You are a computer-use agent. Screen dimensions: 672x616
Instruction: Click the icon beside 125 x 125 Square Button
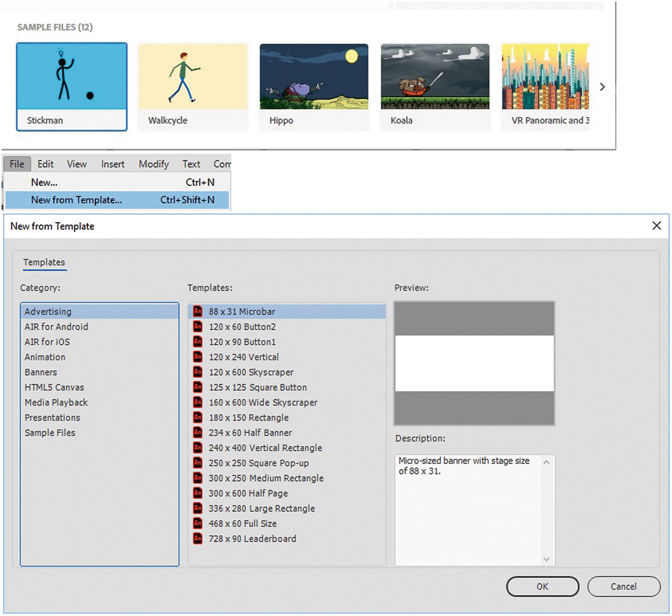click(x=198, y=387)
